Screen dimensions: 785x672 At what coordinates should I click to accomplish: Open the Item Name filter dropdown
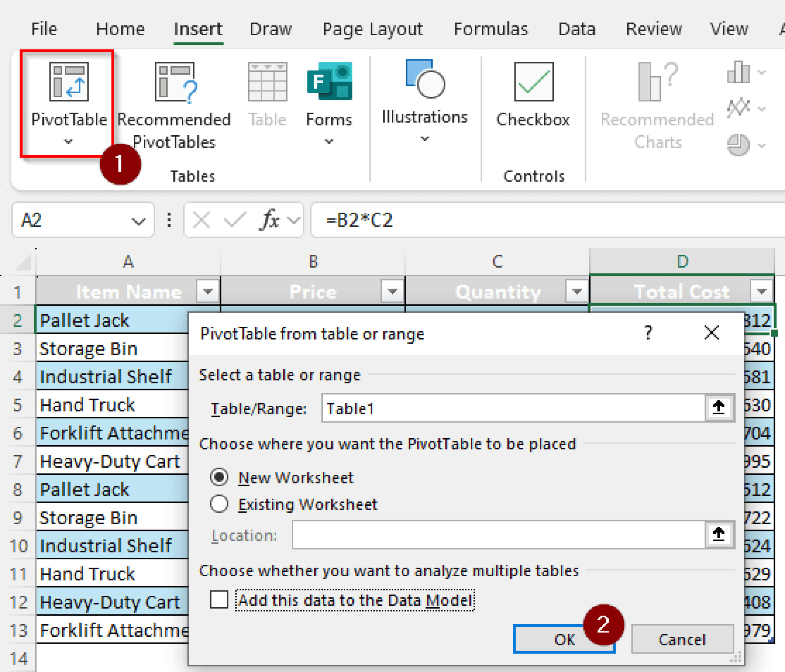point(208,292)
